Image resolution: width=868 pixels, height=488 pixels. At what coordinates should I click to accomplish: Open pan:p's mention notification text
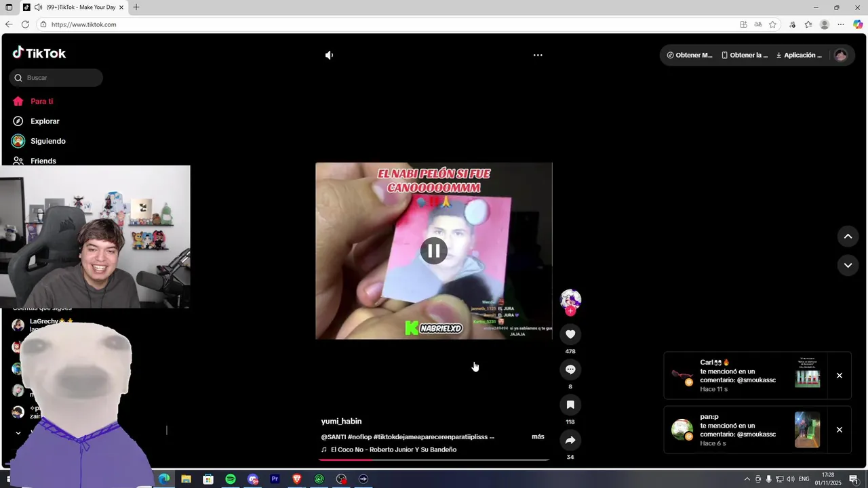(x=738, y=430)
